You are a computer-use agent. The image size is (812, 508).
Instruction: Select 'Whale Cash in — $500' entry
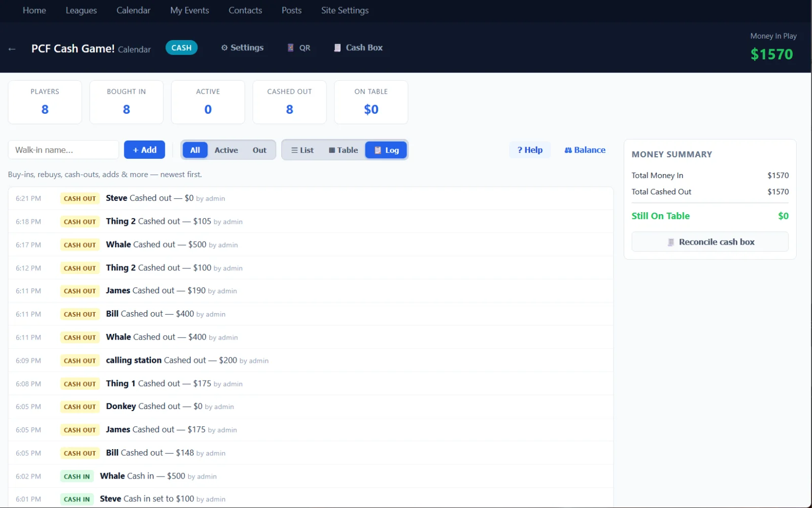[x=311, y=476]
